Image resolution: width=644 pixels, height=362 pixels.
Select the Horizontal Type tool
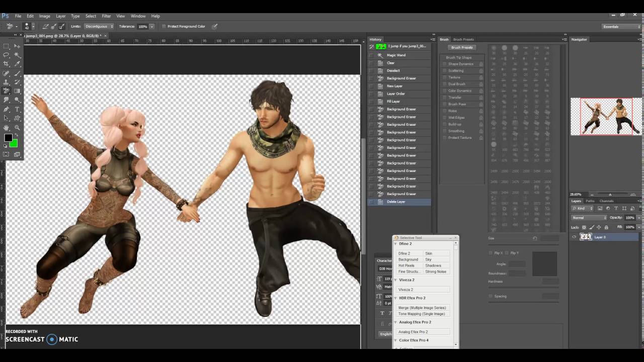pos(17,109)
